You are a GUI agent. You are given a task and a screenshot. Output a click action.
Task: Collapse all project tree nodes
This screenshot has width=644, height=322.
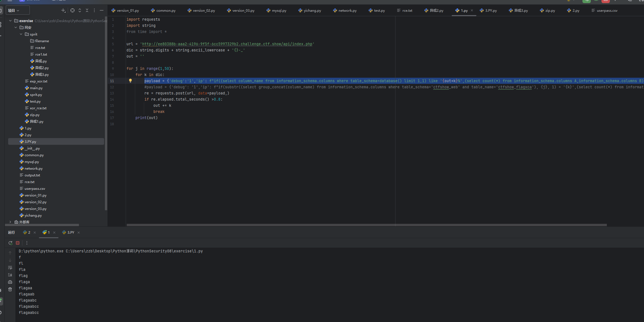click(x=87, y=10)
